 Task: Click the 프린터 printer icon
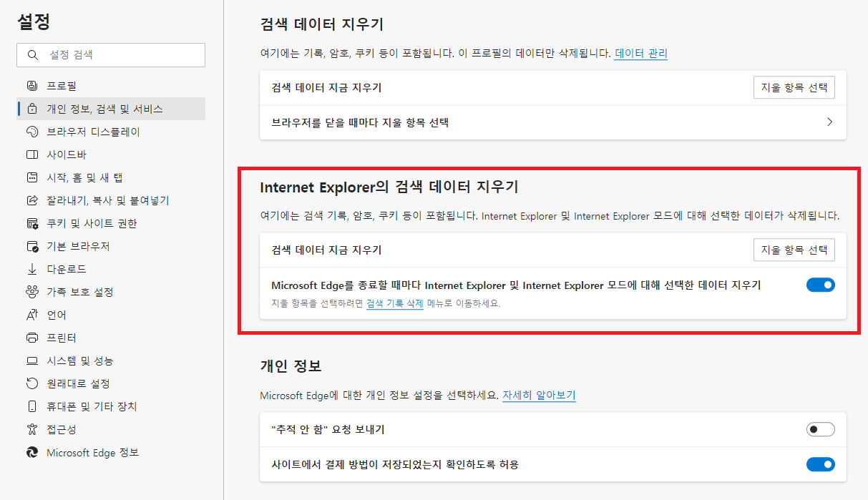pyautogui.click(x=31, y=338)
